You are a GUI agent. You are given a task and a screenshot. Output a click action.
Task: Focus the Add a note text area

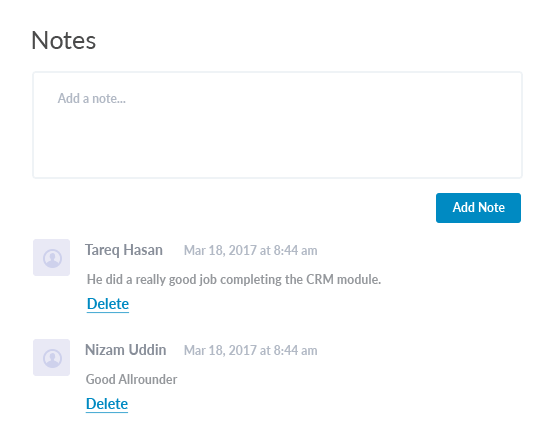pyautogui.click(x=278, y=125)
